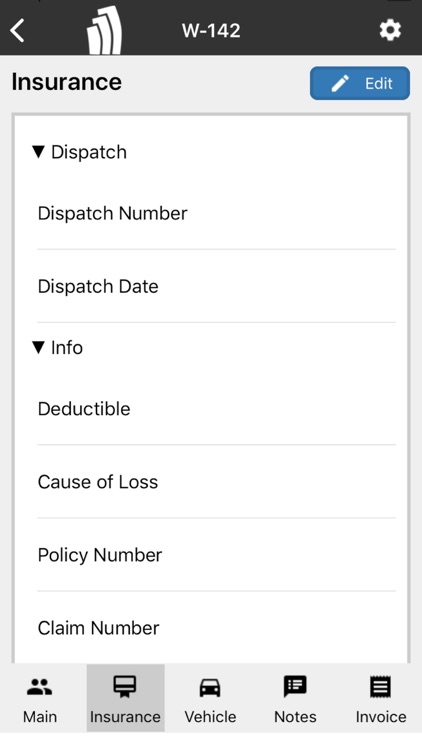
Task: Tap the speech bubble Notes icon
Action: coord(295,687)
